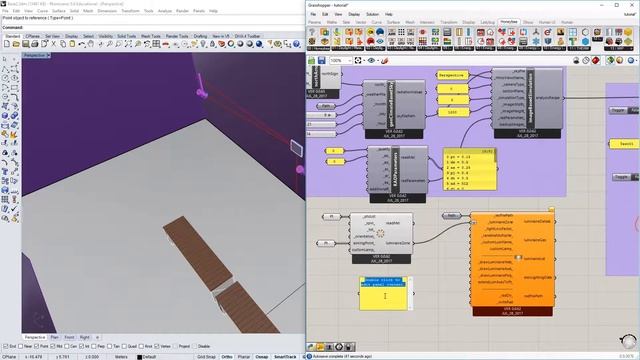Click the four-viewport layout icon in Rhino
This screenshot has width=640, height=360.
pyautogui.click(x=156, y=44)
